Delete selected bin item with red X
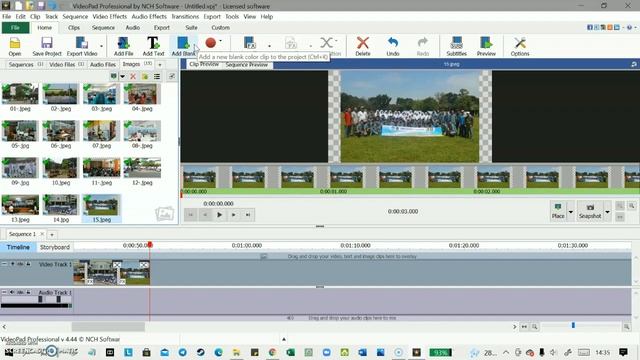Screen dimensions: 640x360 click(133, 76)
